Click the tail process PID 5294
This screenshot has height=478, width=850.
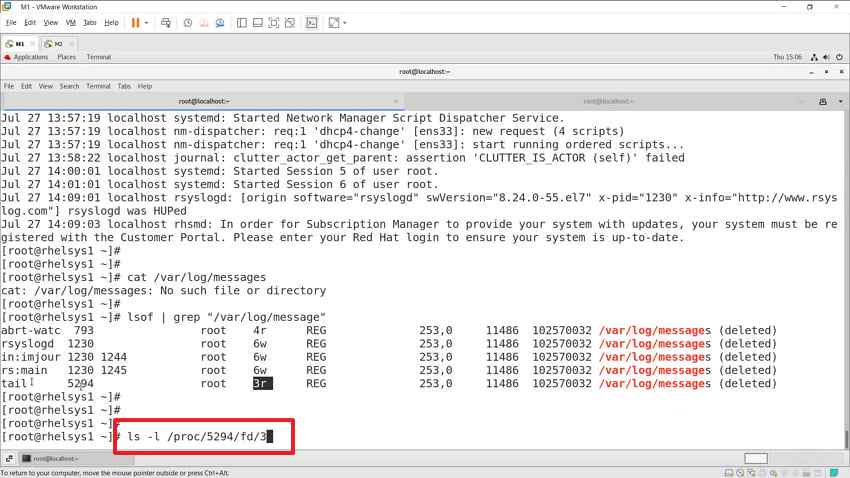80,384
